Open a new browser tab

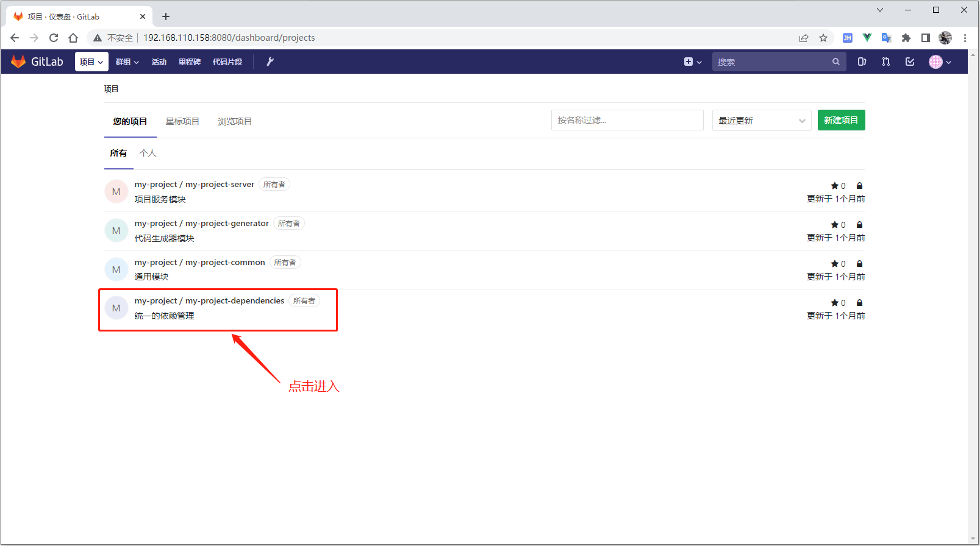[x=166, y=16]
